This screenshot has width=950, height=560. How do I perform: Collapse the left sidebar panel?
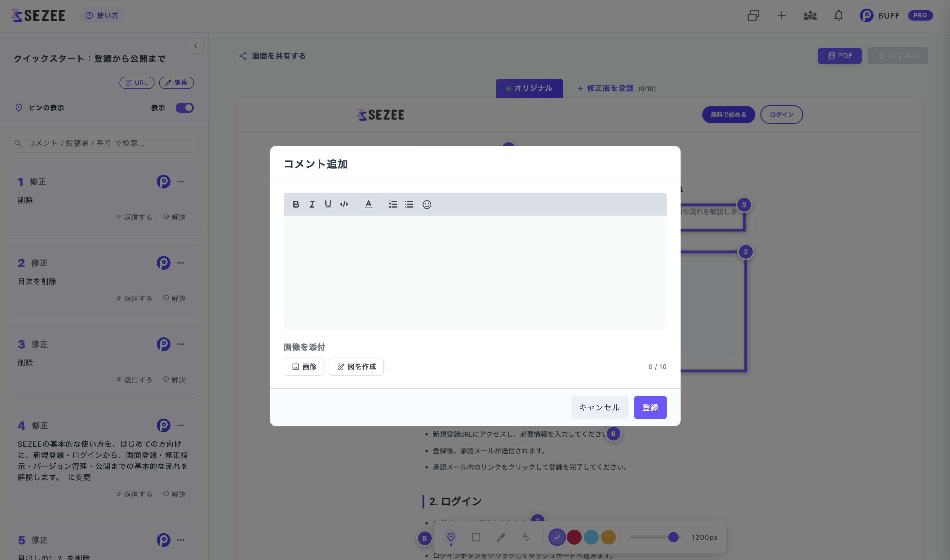tap(195, 46)
